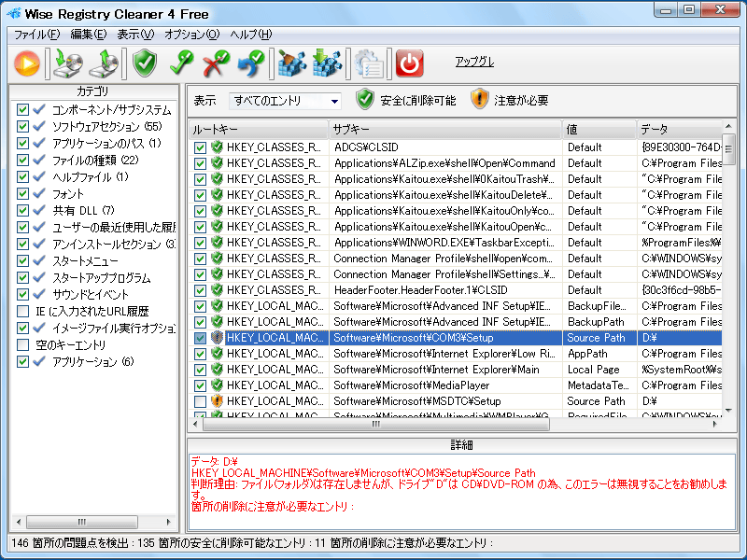Uncheck the ソフトウェアセクション (55) checkbox

[x=22, y=126]
